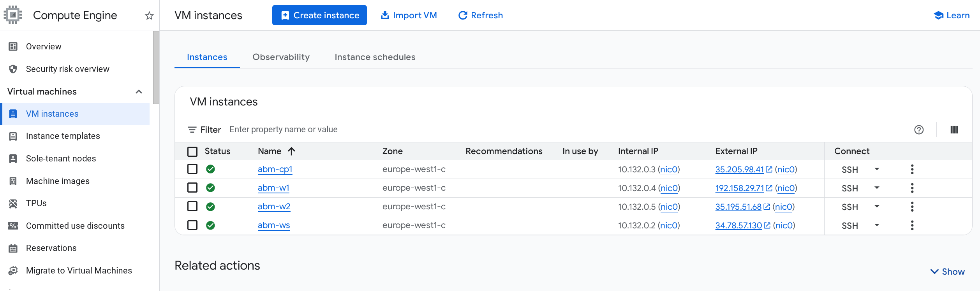This screenshot has width=980, height=291.
Task: Open the abm-ws instance link
Action: coord(274,225)
